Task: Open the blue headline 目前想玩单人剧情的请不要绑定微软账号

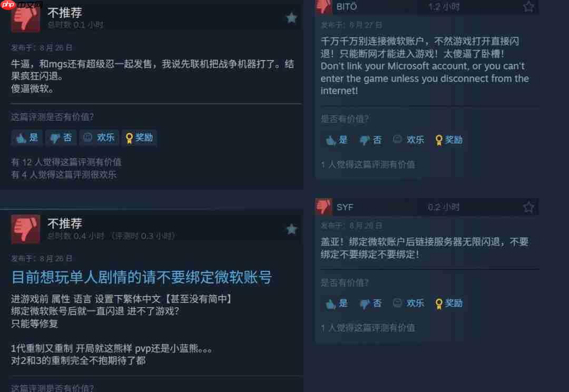Action: point(142,277)
